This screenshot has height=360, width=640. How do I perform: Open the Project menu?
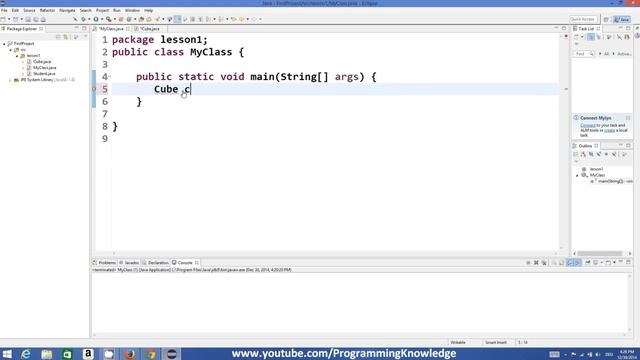(x=102, y=10)
